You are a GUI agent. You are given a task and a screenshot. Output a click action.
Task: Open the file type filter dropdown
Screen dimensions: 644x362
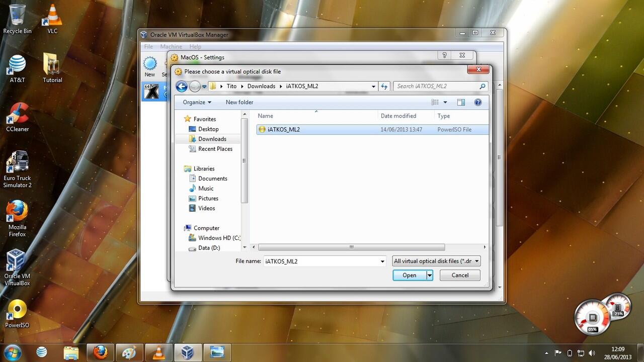point(436,261)
